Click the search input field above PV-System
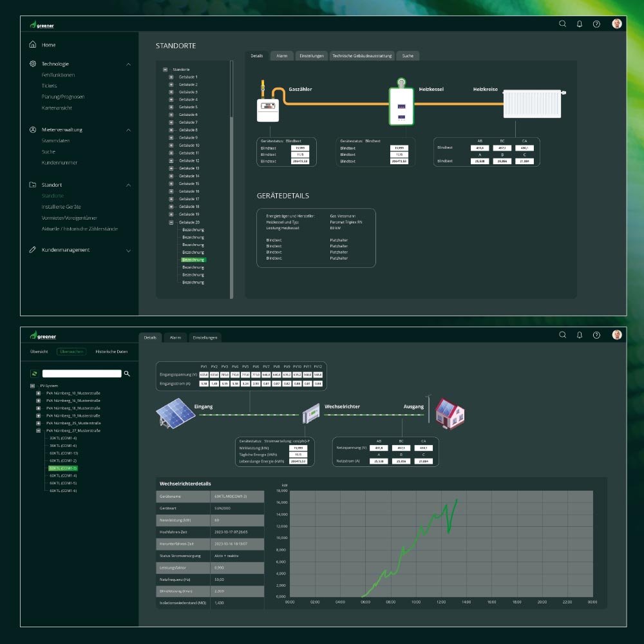644x644 pixels. point(82,374)
